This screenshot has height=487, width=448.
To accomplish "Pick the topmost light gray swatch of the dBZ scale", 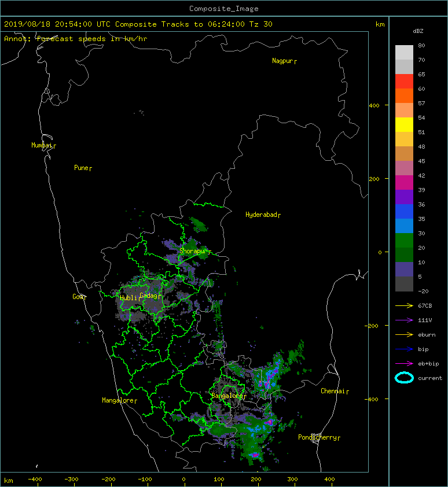I will (x=404, y=52).
